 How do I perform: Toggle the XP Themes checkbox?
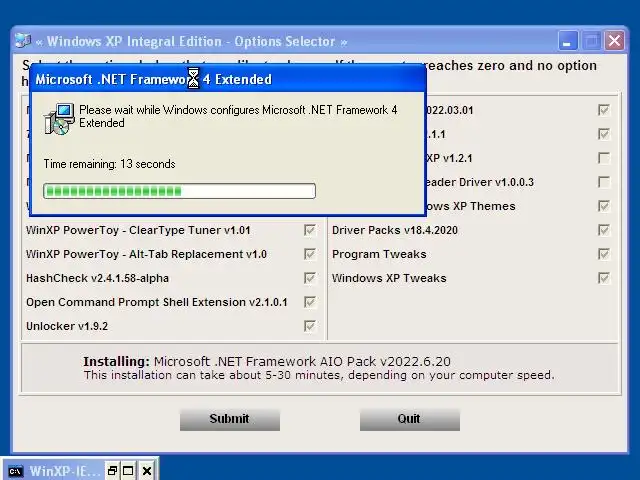(x=604, y=206)
